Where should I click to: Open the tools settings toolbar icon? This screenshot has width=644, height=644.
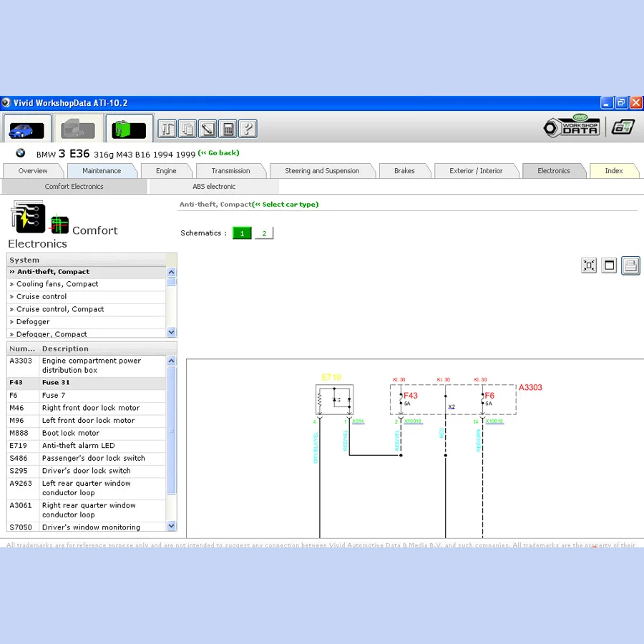(167, 129)
